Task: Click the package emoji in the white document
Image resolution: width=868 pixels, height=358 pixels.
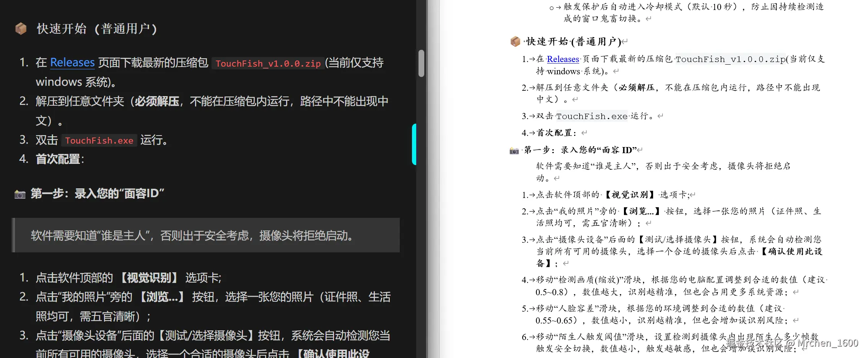Action: [515, 41]
